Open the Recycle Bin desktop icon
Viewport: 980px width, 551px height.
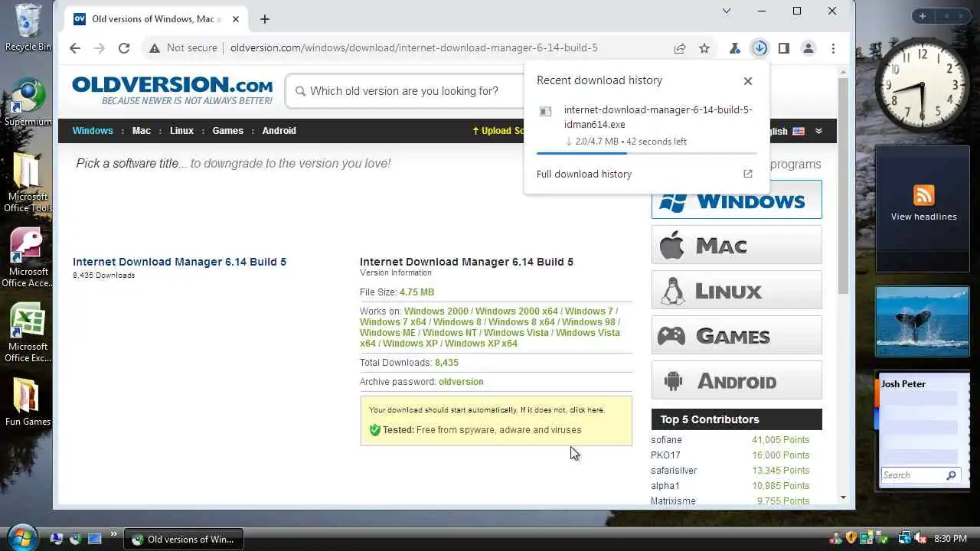(28, 28)
